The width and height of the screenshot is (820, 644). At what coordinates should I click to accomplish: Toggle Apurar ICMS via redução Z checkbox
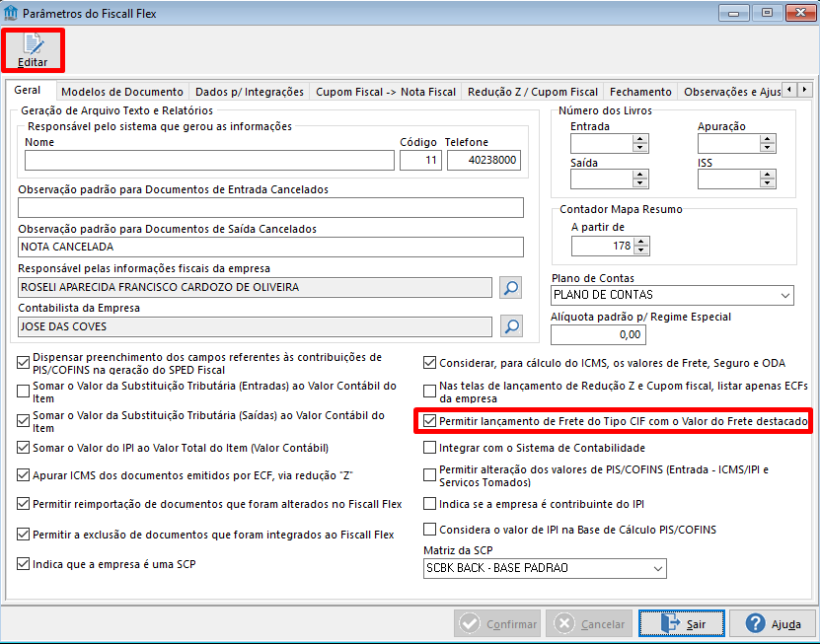pos(23,475)
